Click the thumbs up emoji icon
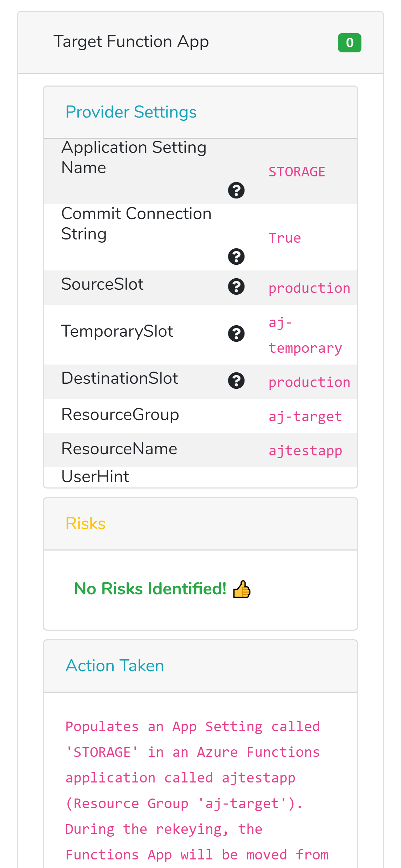Viewport: 401px width, 868px height. click(242, 589)
